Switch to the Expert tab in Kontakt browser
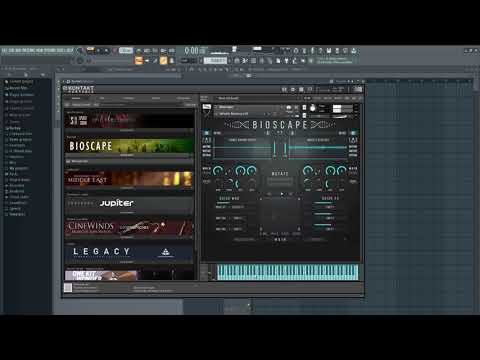This screenshot has height=360, width=480. click(156, 98)
